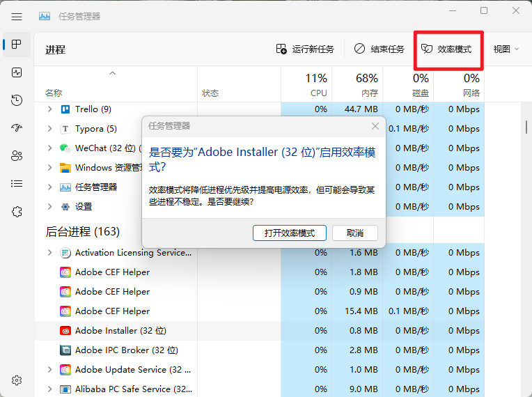Click the WeChat app icon
Viewport: 532px width, 397px height.
(65, 148)
